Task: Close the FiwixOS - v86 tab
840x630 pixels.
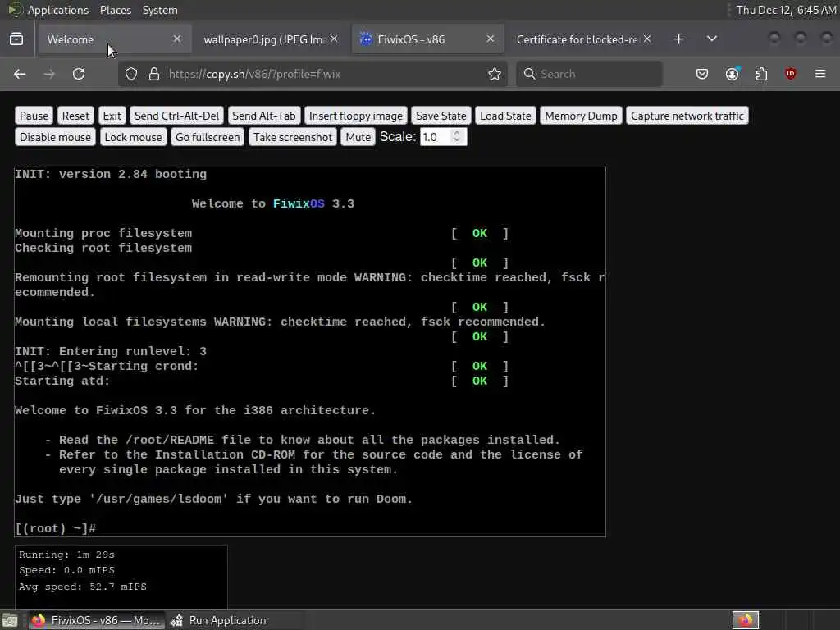Action: [x=491, y=39]
